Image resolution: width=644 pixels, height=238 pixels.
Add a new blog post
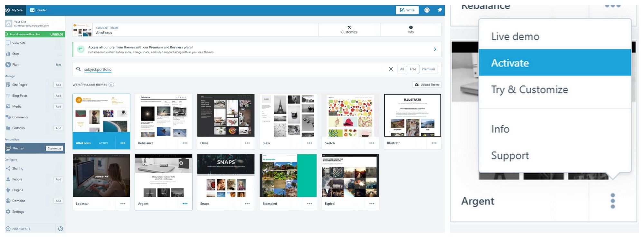click(58, 96)
